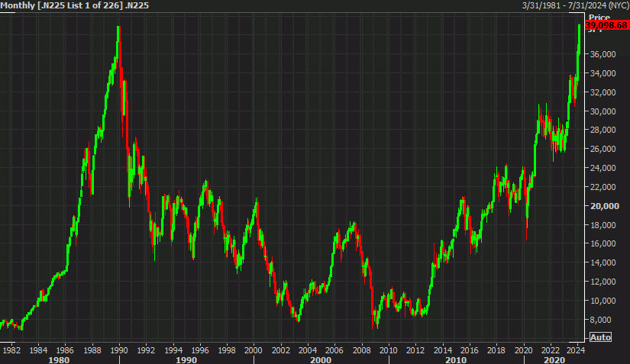Click the 2014 year label on time axis
630x364 pixels.
click(442, 350)
